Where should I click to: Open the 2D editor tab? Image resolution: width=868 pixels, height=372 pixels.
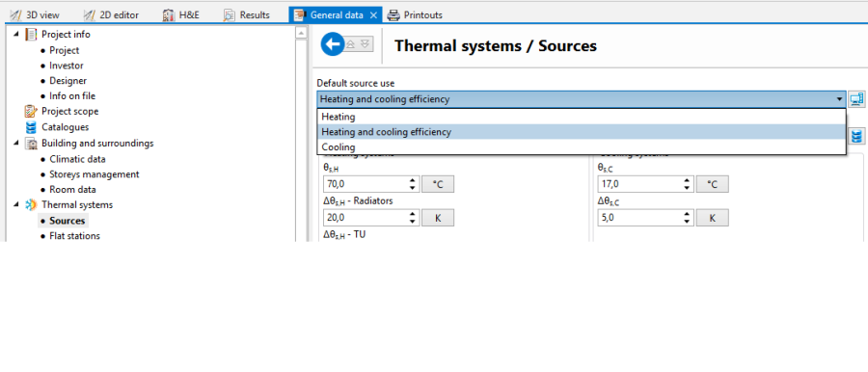111,15
